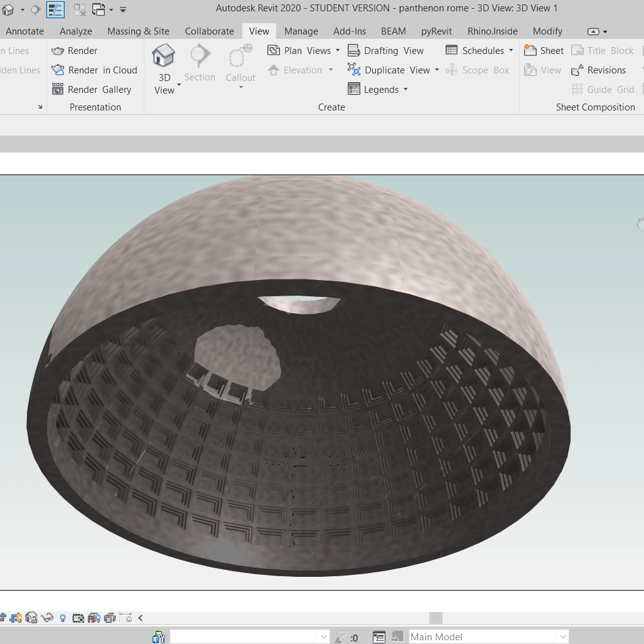Image resolution: width=644 pixels, height=644 pixels.
Task: Toggle reveal hidden elements lightbulb icon
Action: click(63, 618)
